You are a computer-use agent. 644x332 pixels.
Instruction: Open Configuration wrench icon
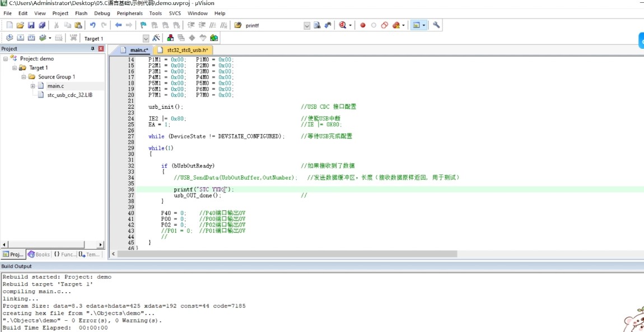(x=436, y=25)
